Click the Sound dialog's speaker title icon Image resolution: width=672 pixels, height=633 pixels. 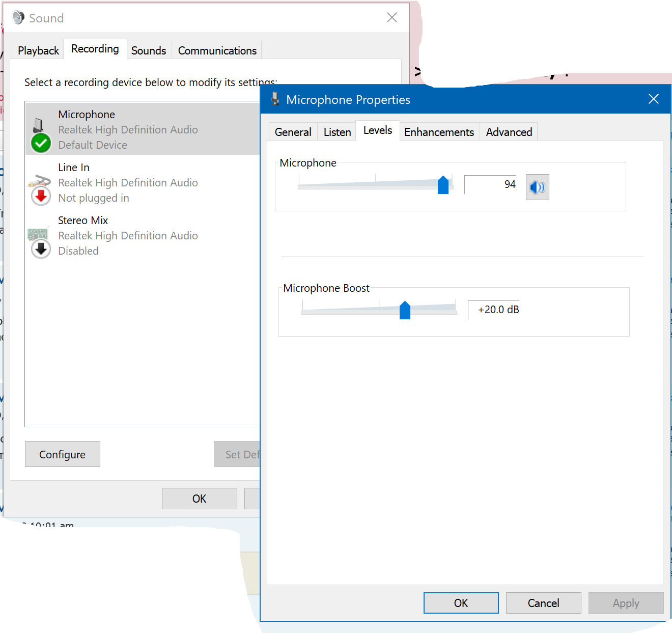point(18,18)
